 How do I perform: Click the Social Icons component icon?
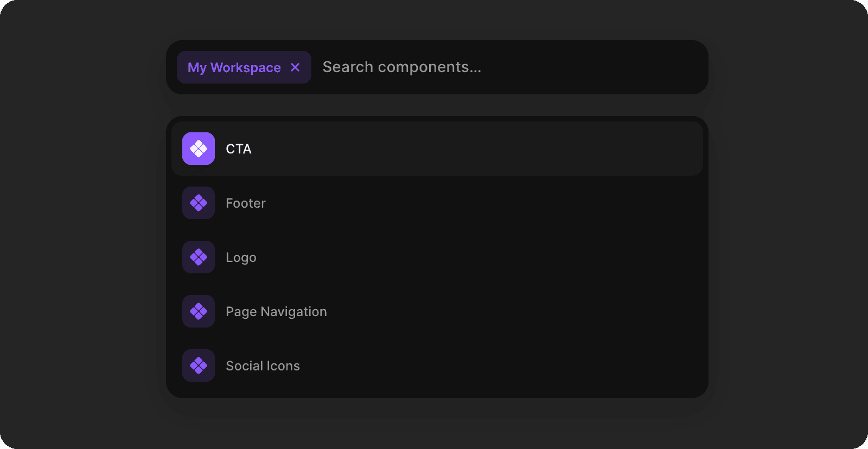(x=199, y=365)
